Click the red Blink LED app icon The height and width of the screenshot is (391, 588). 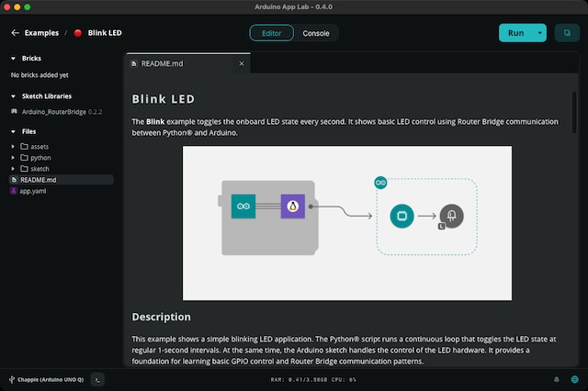[x=78, y=33]
